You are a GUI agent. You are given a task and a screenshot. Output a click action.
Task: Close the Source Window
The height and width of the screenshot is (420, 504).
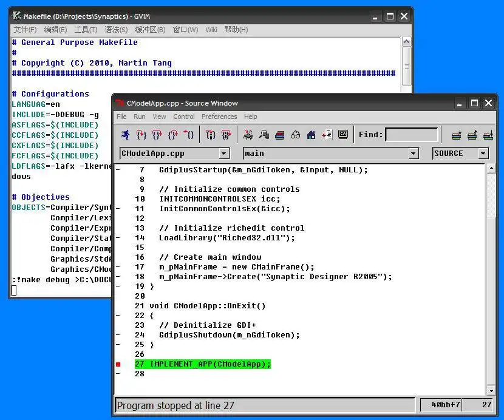tap(489, 103)
